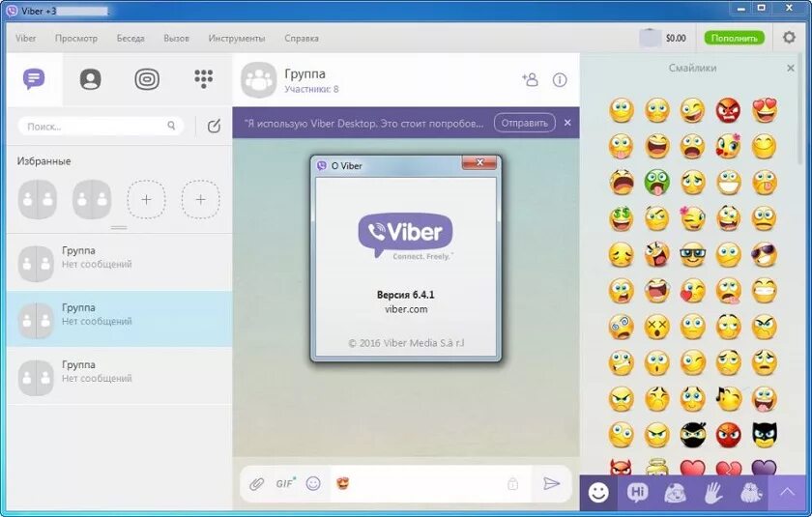Open the dial pad tab
Image resolution: width=812 pixels, height=517 pixels.
tap(204, 79)
